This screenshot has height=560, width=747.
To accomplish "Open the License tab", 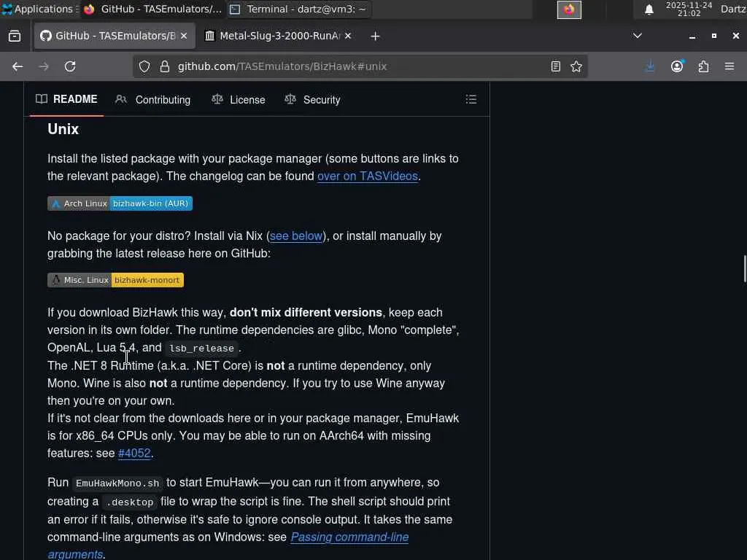I will [x=239, y=99].
